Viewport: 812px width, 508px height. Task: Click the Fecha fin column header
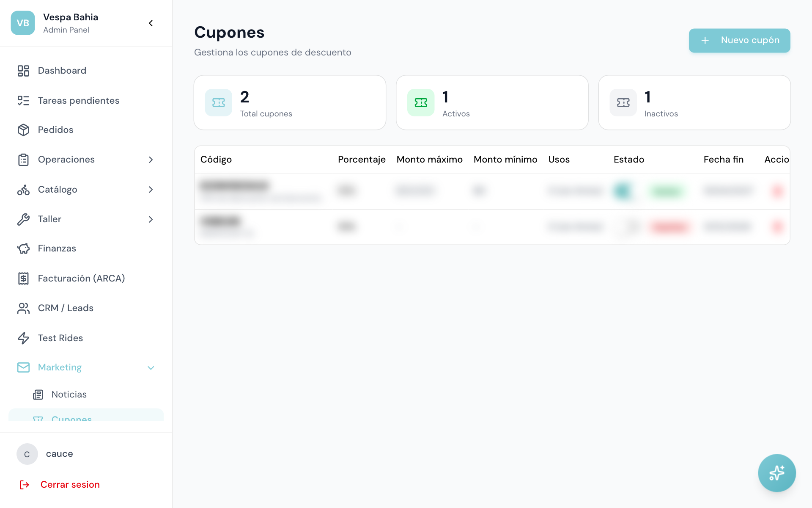point(724,160)
